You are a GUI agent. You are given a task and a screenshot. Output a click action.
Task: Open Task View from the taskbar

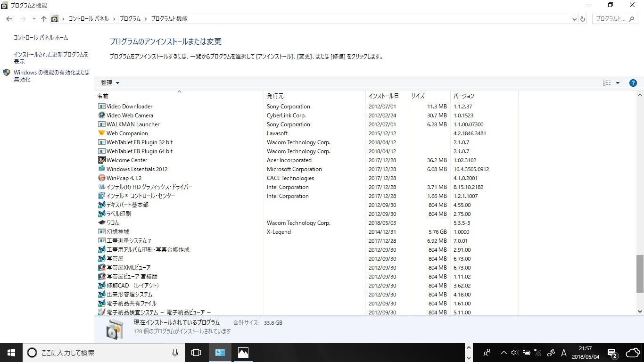[196, 353]
